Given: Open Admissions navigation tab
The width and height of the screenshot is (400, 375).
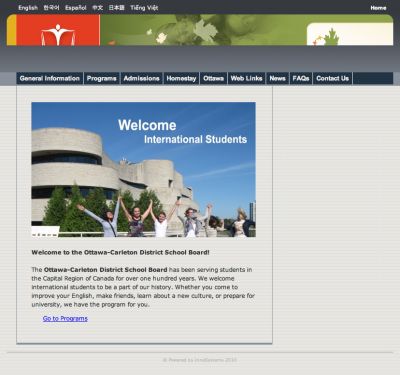Looking at the screenshot, I should (142, 79).
